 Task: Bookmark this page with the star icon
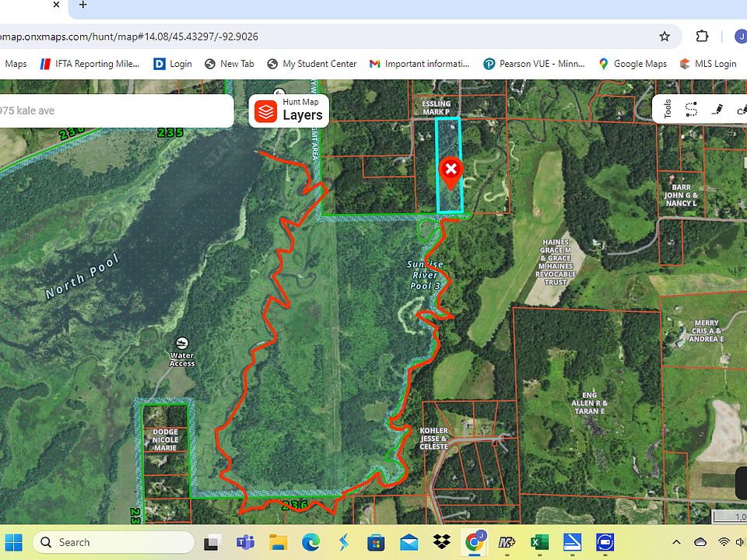[665, 37]
